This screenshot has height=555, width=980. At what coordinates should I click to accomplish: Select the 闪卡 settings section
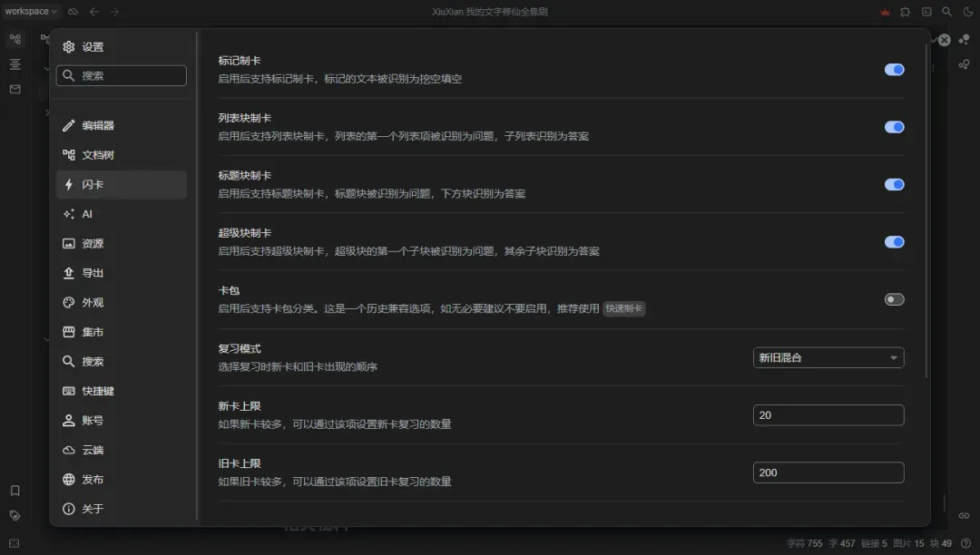[122, 184]
